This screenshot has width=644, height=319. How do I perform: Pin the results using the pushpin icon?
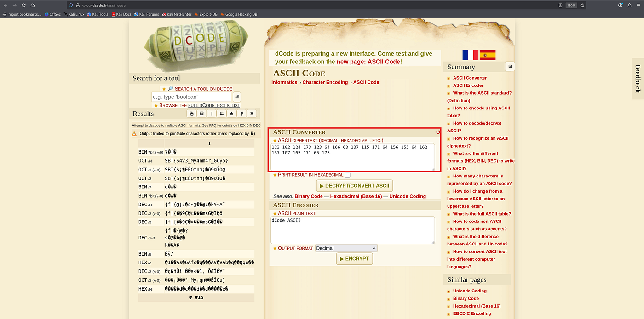point(242,114)
